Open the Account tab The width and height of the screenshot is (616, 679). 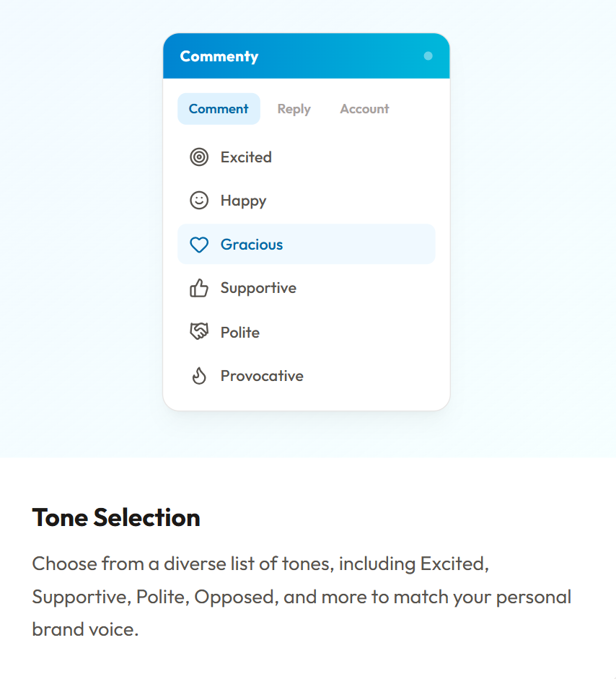tap(364, 108)
